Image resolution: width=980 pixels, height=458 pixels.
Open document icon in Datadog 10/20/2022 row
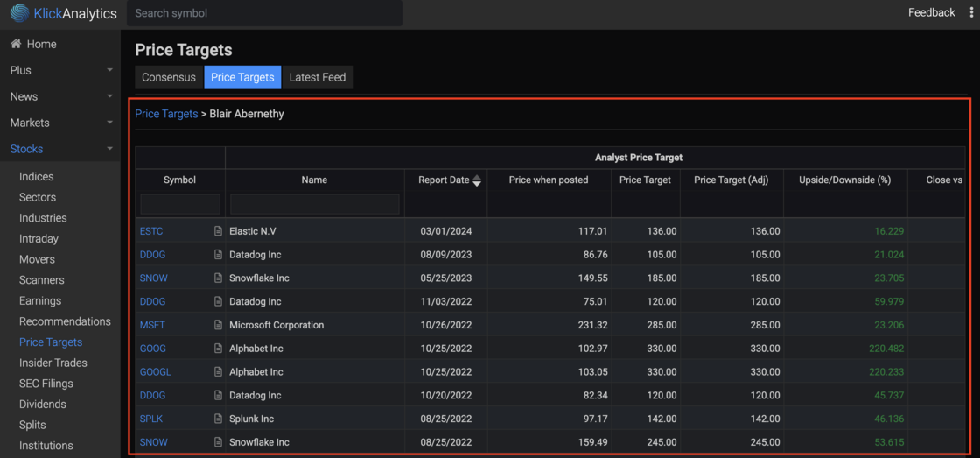[218, 396]
